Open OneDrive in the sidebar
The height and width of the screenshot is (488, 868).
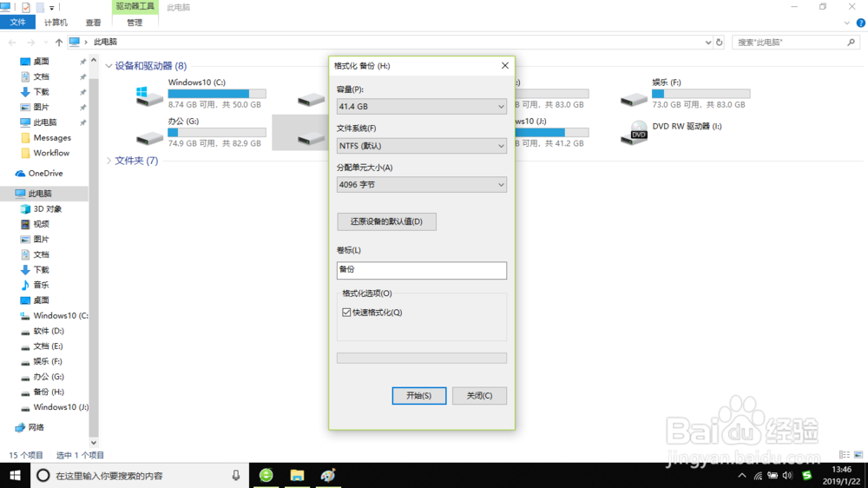(x=45, y=174)
